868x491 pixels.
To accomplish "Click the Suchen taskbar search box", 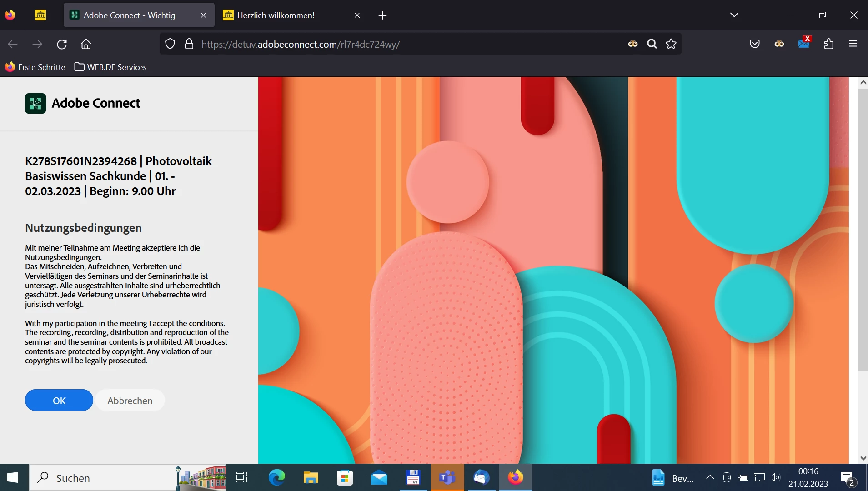I will [127, 477].
